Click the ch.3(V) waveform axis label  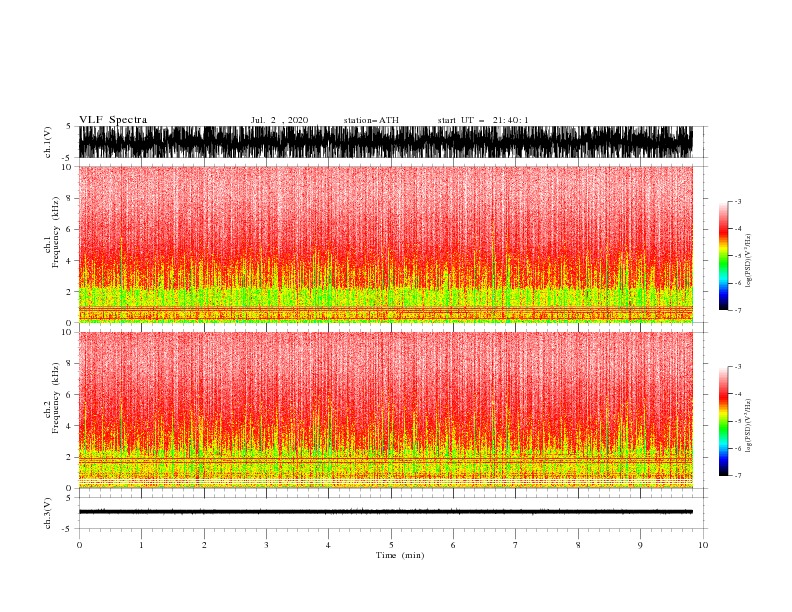coord(48,513)
